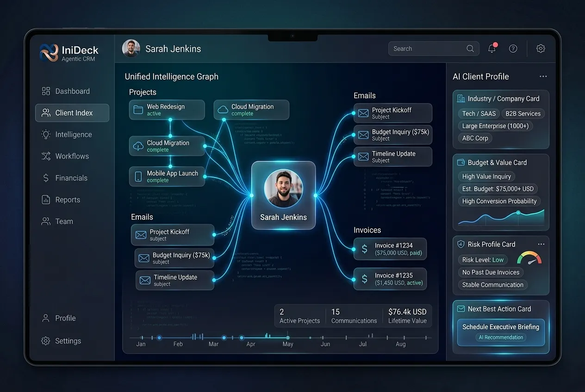Open Intelligence section
Image resolution: width=585 pixels, height=392 pixels.
tap(72, 135)
